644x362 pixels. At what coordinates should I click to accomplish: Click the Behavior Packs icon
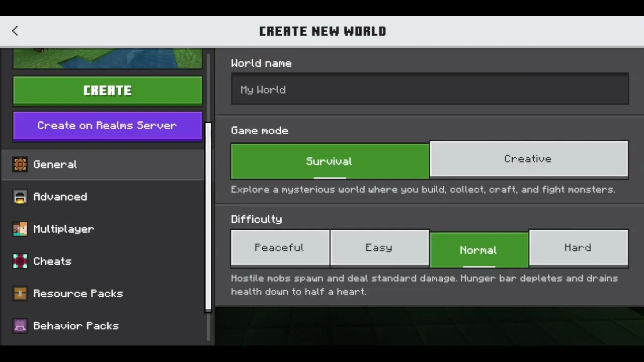(20, 325)
